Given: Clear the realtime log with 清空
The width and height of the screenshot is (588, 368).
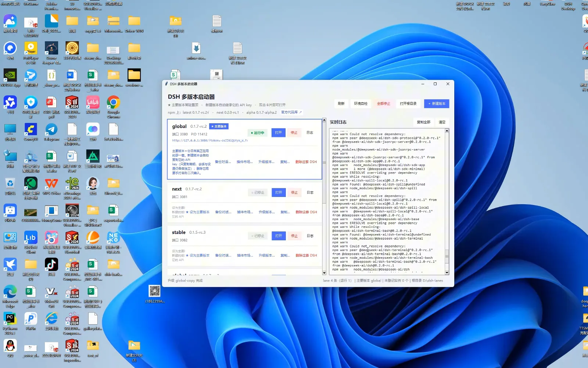Looking at the screenshot, I should point(442,122).
